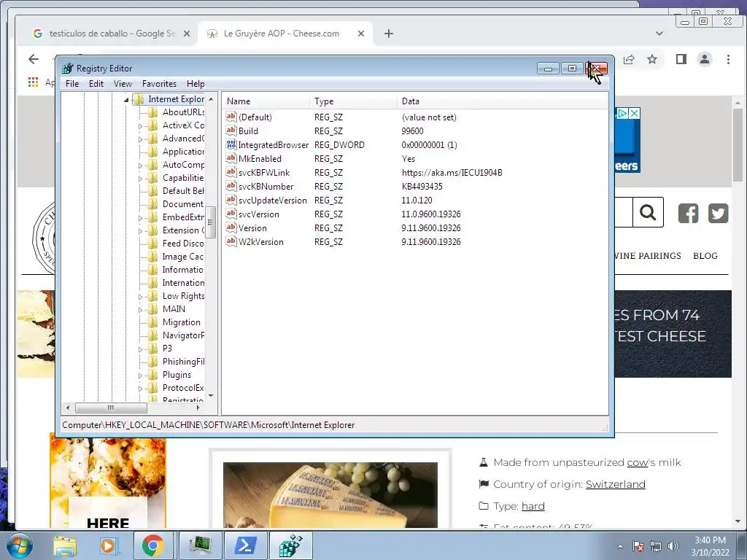Expand the AutoComplete key node
Screen dimensions: 747x560
(x=140, y=166)
